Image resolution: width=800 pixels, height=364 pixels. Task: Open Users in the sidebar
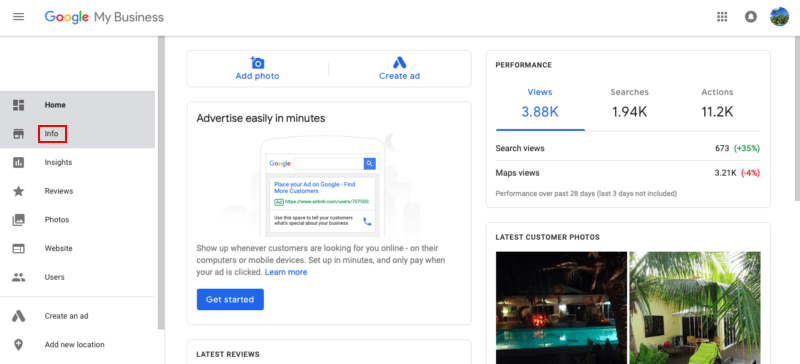coord(55,277)
